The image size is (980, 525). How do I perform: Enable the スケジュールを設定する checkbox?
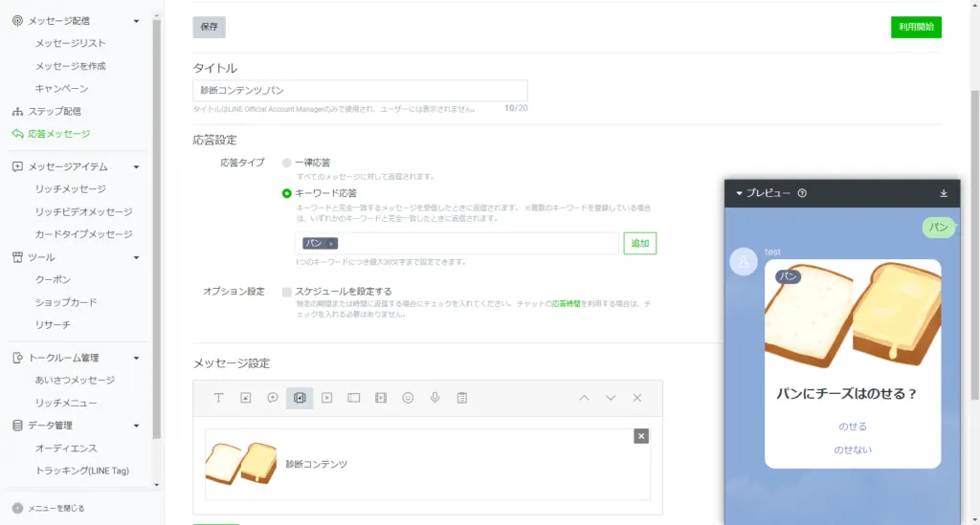pyautogui.click(x=287, y=292)
